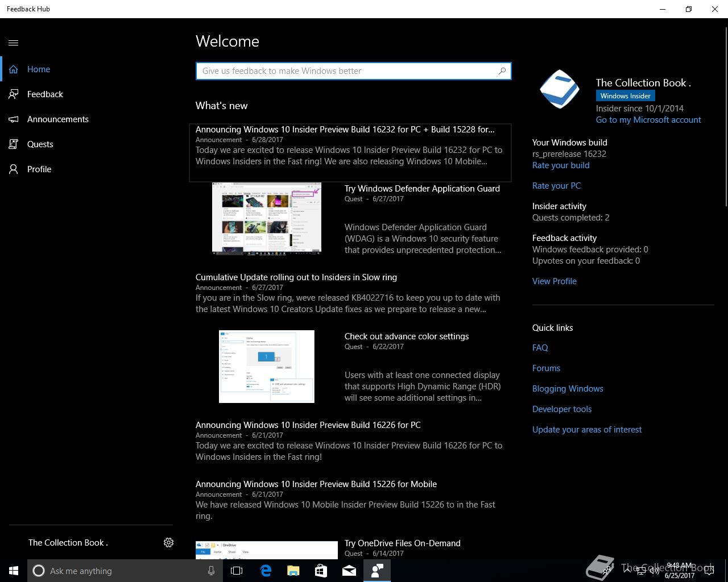Open the FAQ quick link

(x=540, y=348)
